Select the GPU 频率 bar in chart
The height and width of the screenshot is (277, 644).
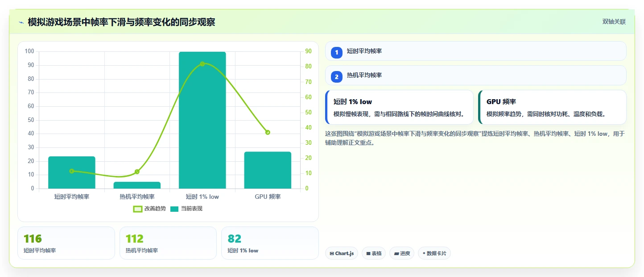[268, 170]
